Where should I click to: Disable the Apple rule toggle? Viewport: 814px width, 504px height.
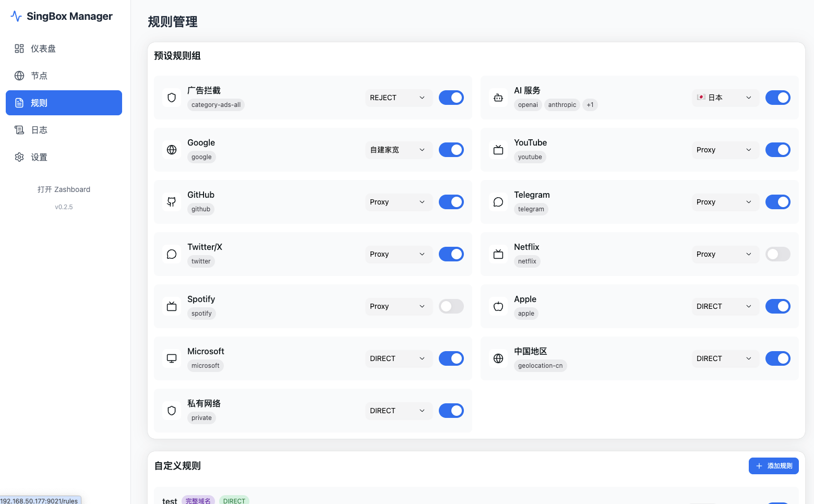pyautogui.click(x=778, y=306)
